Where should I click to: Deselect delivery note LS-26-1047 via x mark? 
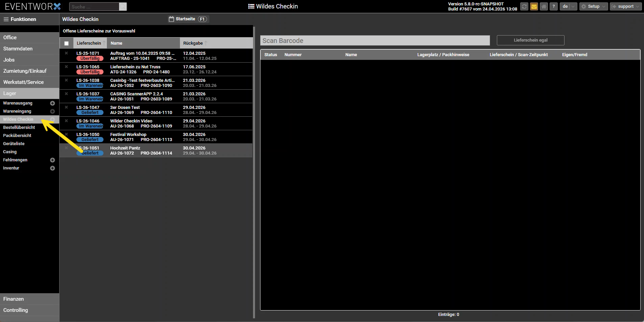click(66, 107)
